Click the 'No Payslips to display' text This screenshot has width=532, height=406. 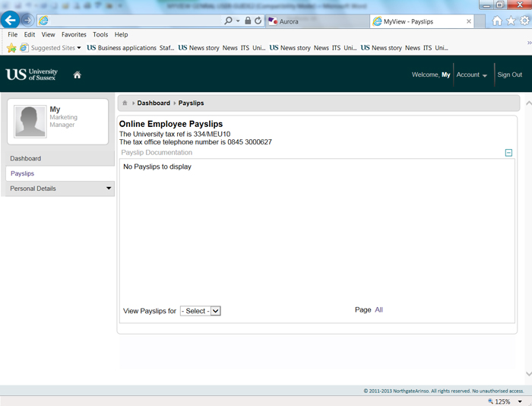pos(157,167)
